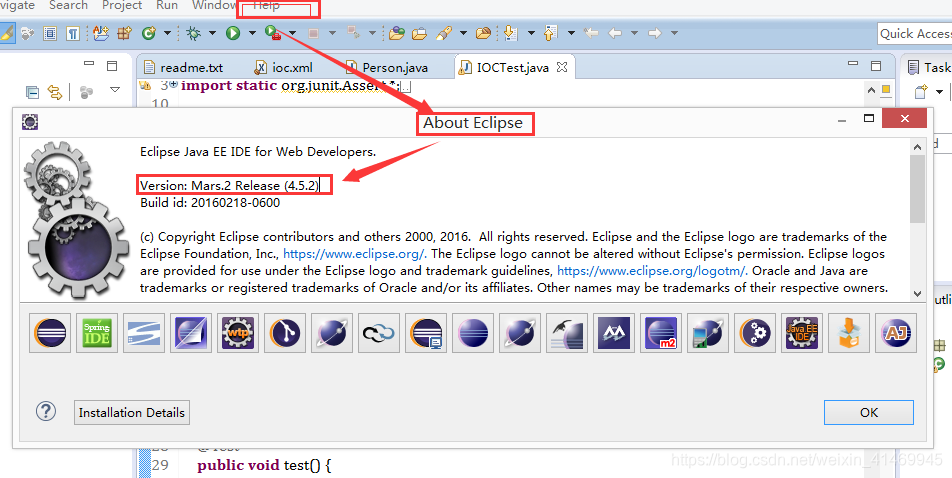Open the New Class dropdown arrow

167,33
